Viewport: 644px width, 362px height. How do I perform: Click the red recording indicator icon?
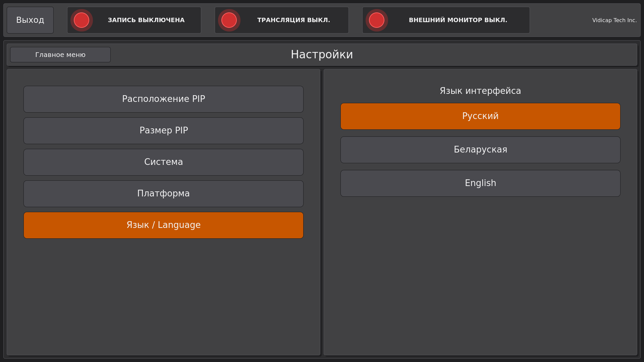[82, 20]
